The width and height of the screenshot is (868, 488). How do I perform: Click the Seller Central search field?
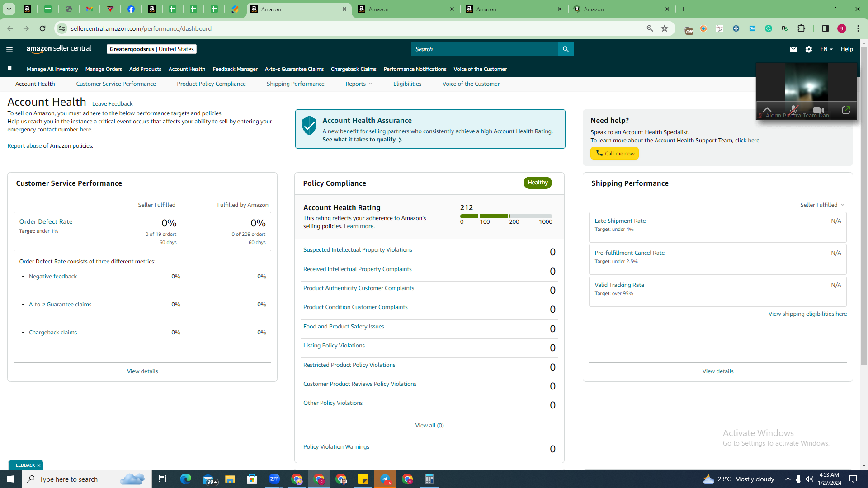pyautogui.click(x=485, y=49)
